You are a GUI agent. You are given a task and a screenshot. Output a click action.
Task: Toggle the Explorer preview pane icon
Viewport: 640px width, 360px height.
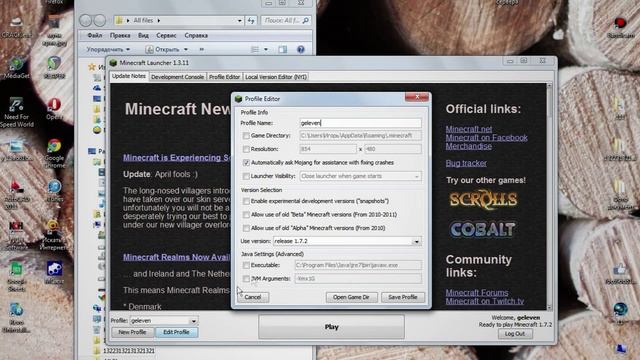tap(282, 49)
